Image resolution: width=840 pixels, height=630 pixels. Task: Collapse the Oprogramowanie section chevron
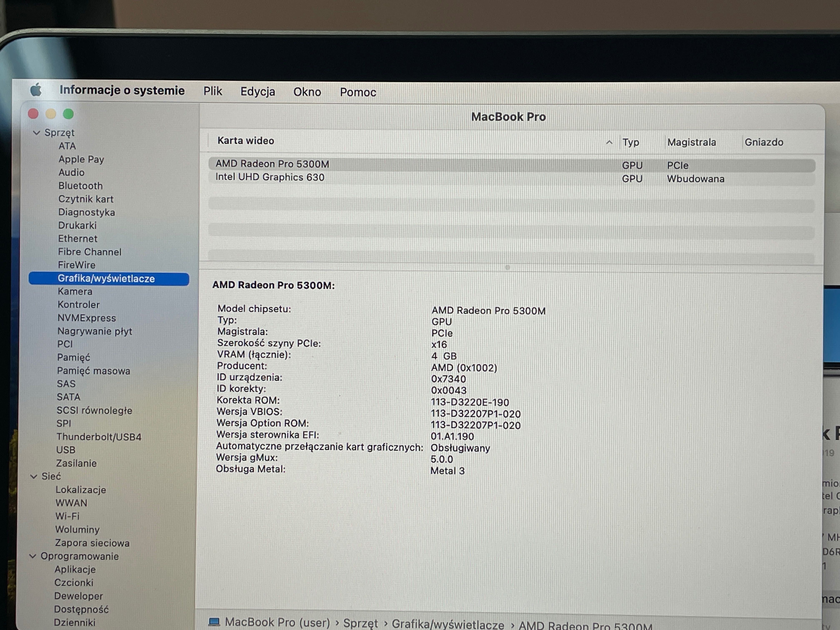click(33, 556)
